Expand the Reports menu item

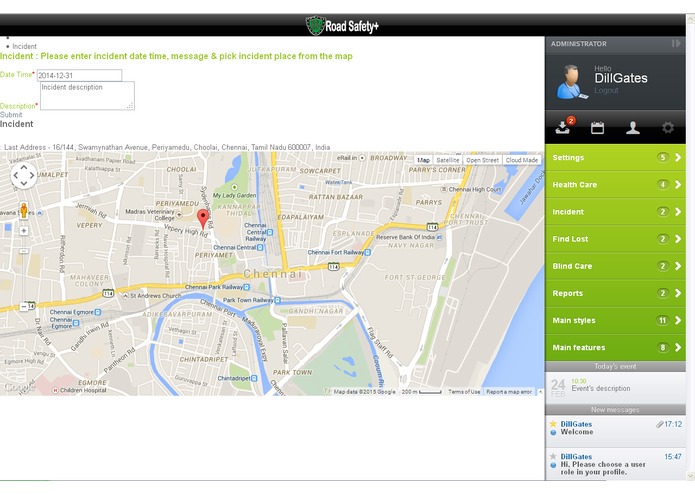[x=615, y=293]
